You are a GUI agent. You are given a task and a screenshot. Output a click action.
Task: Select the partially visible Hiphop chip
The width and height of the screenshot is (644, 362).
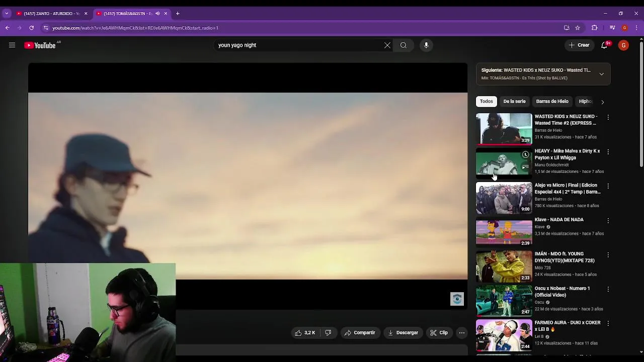click(585, 102)
